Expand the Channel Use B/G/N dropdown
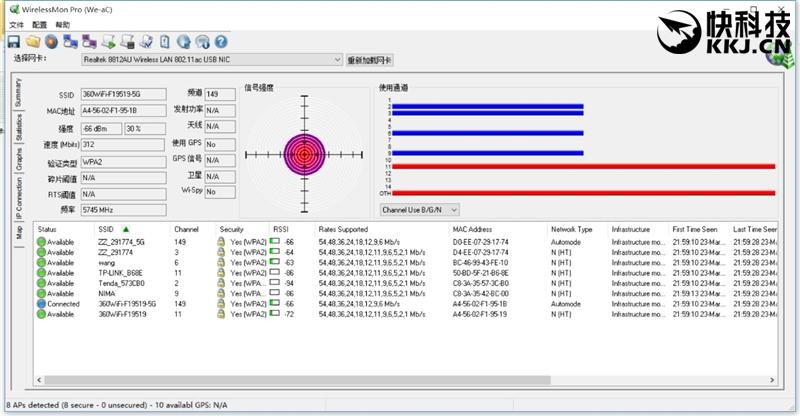800x416 pixels. point(419,210)
